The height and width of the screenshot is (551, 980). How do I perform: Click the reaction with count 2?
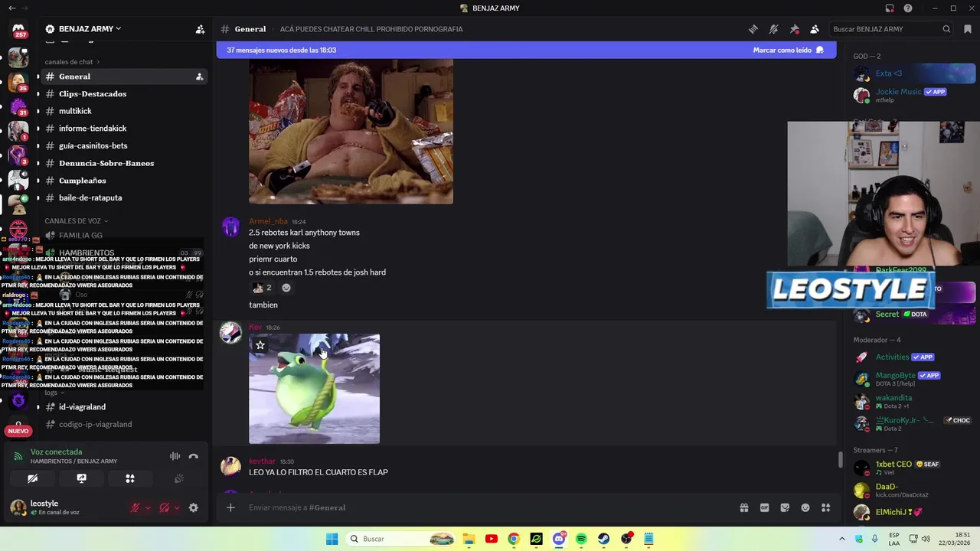[263, 288]
